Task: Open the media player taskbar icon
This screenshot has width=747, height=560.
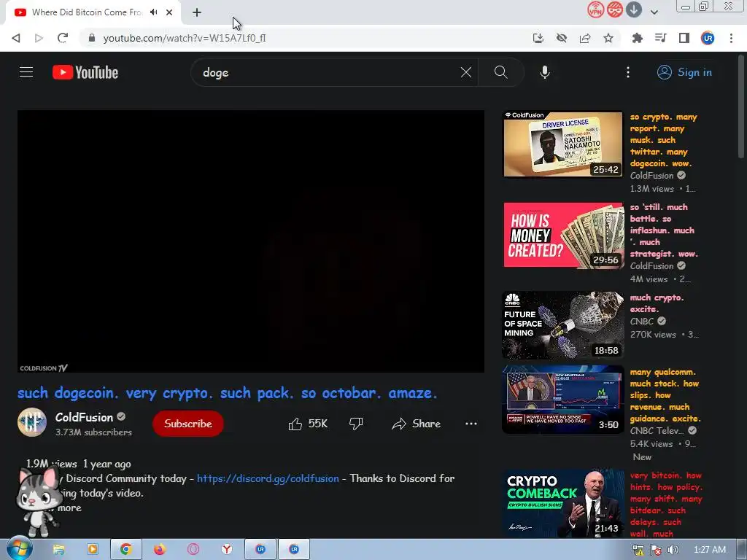Action: 92,550
